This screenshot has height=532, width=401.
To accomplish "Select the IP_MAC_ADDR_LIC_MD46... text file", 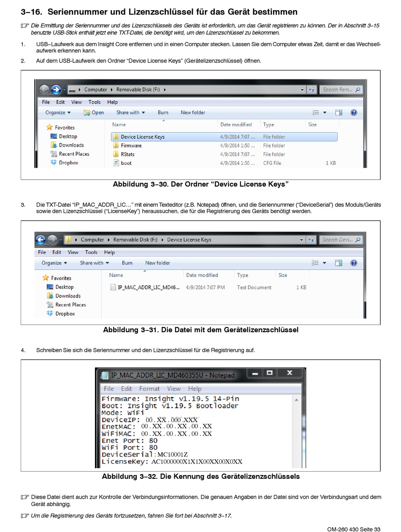I will tap(145, 287).
